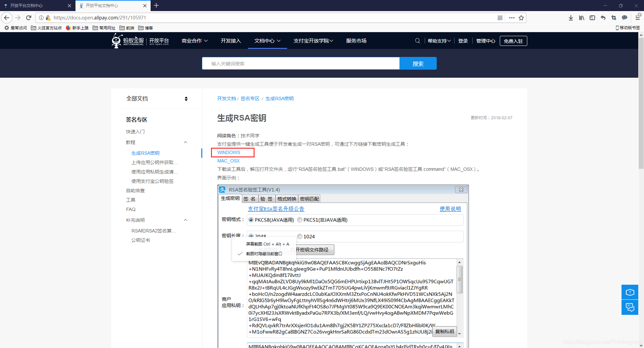
Task: Open 移动版书签 mobile bookmarks
Action: point(628,28)
